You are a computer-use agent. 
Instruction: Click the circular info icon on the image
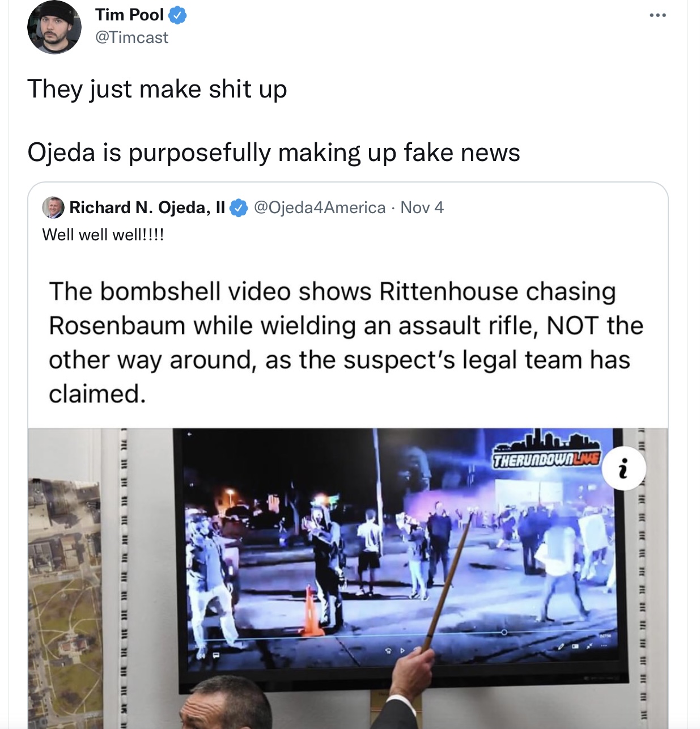[x=623, y=468]
